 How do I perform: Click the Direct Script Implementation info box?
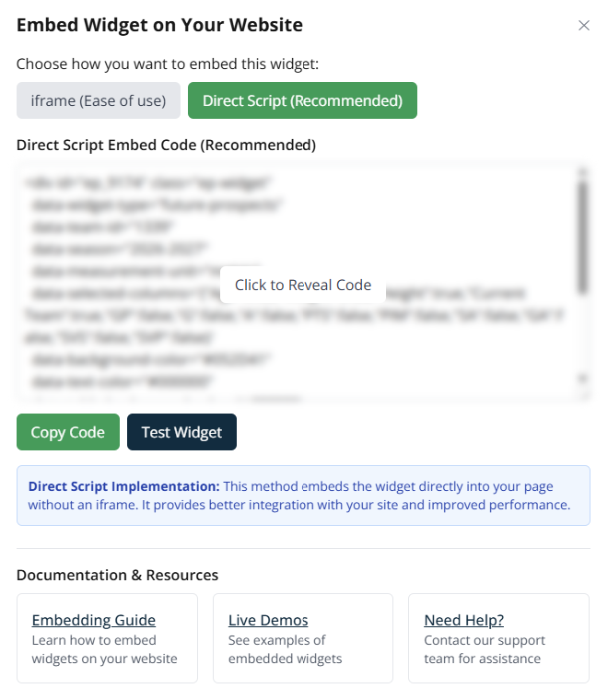point(303,496)
